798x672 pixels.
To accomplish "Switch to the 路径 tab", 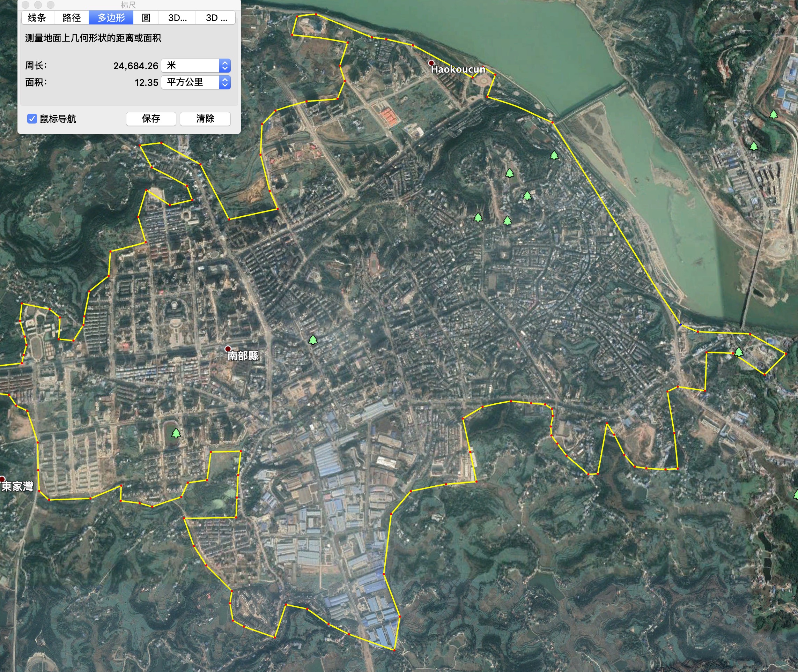I will click(x=72, y=18).
